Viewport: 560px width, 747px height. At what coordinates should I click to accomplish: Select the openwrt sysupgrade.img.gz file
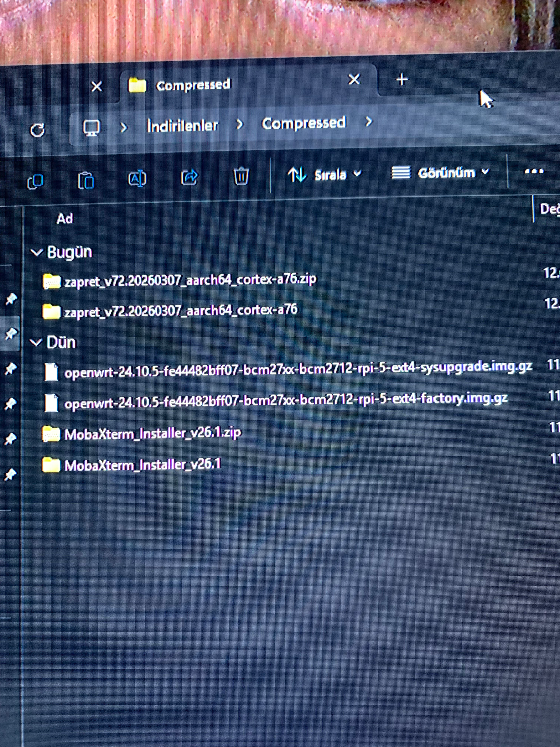click(x=288, y=370)
